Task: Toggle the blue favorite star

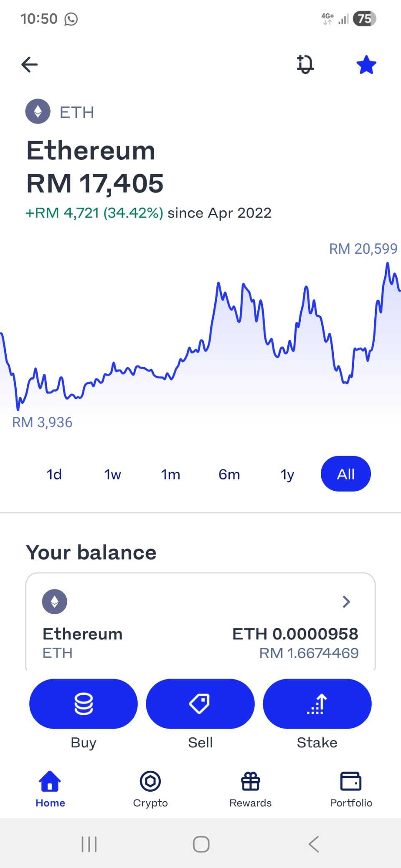Action: pyautogui.click(x=366, y=65)
